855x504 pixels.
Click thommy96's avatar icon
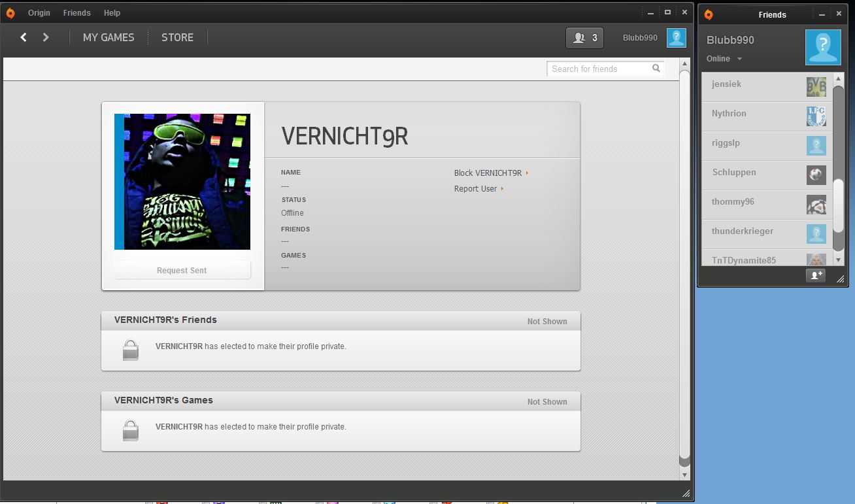coord(816,205)
